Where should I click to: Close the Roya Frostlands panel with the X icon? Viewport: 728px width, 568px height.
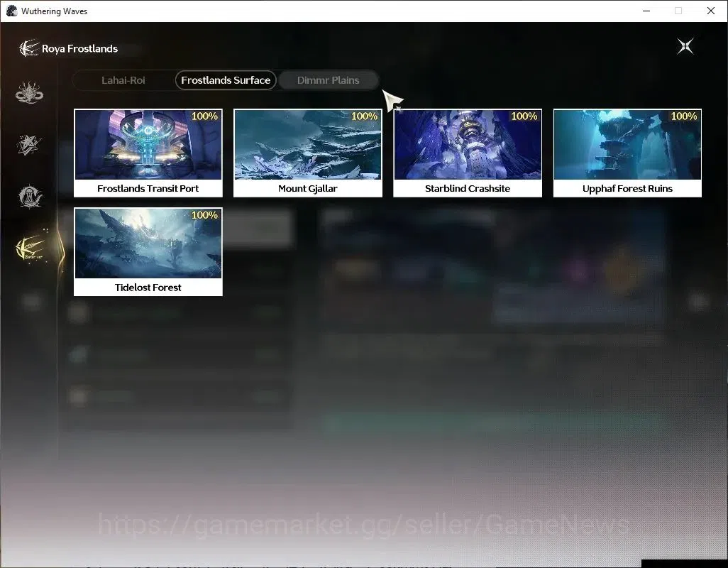point(685,46)
